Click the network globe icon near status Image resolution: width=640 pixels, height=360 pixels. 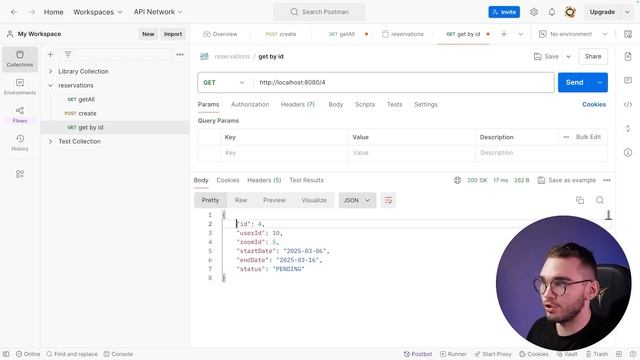click(458, 180)
